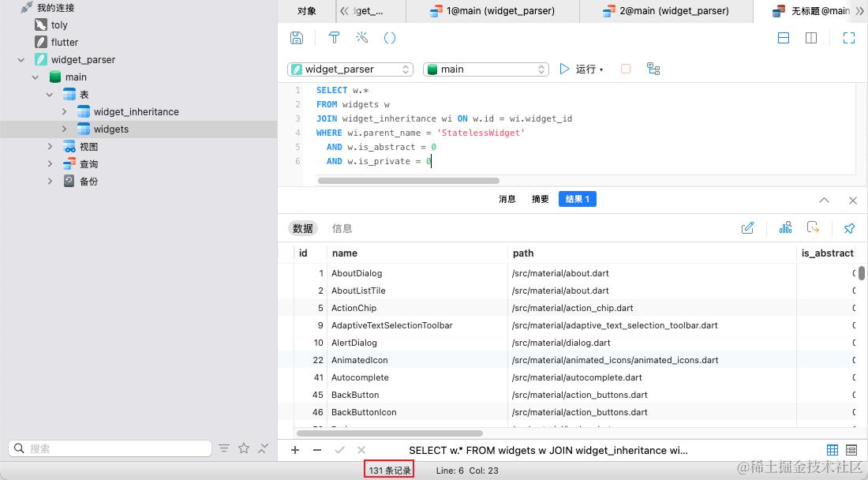868x480 pixels.
Task: Open the explain query plan icon
Action: (653, 69)
